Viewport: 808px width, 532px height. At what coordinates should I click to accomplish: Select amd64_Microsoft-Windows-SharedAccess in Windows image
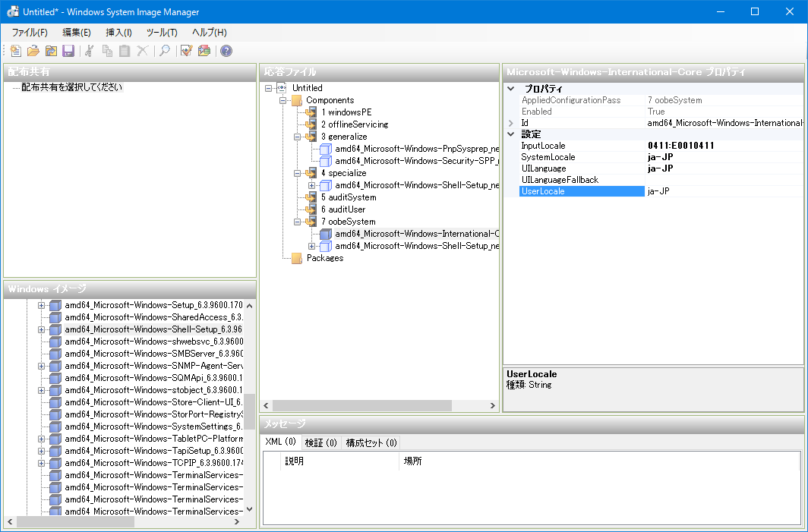click(153, 317)
